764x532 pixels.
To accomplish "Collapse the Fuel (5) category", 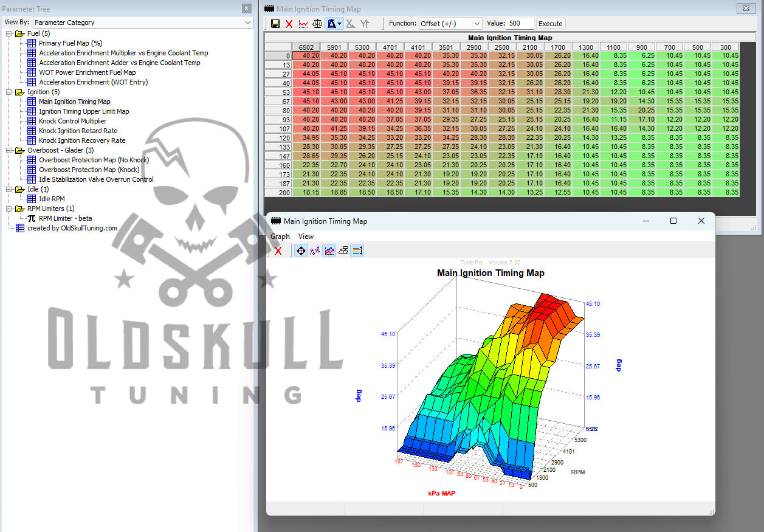I will tap(9, 33).
